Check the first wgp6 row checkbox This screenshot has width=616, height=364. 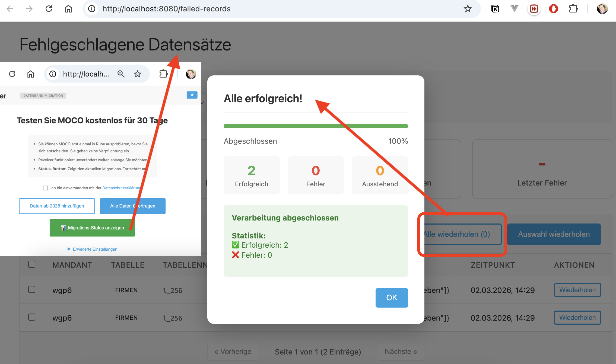(32, 289)
